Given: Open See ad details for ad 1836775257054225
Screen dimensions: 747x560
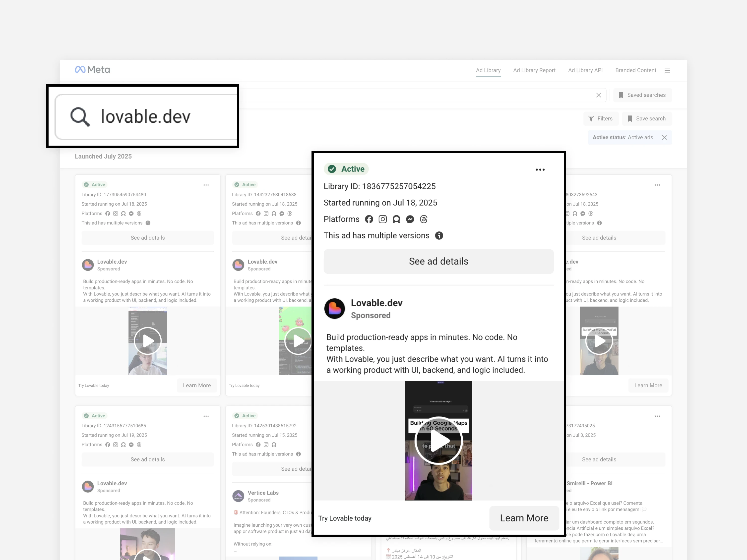Looking at the screenshot, I should pyautogui.click(x=438, y=261).
